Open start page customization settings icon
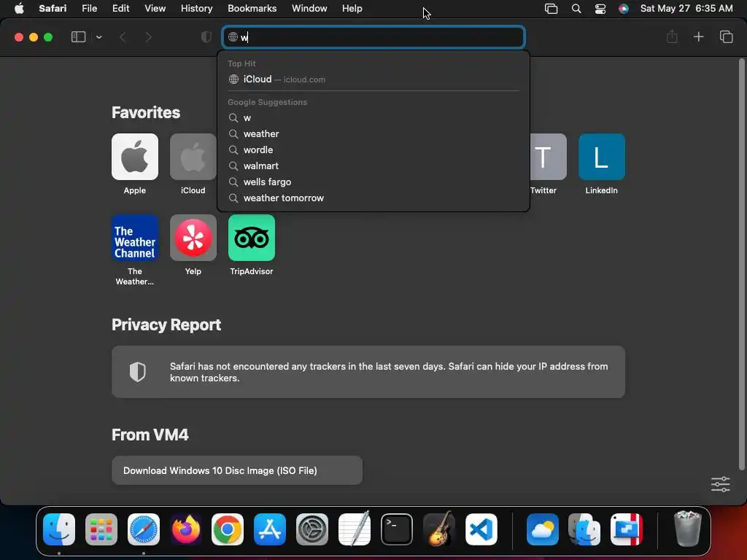This screenshot has width=747, height=560. (720, 484)
